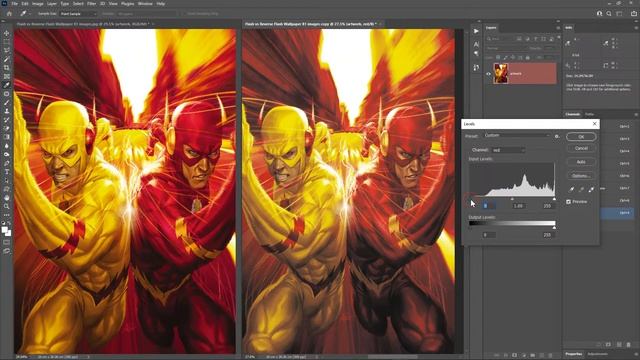Open first Info panel eyedropper readout options

point(568,43)
